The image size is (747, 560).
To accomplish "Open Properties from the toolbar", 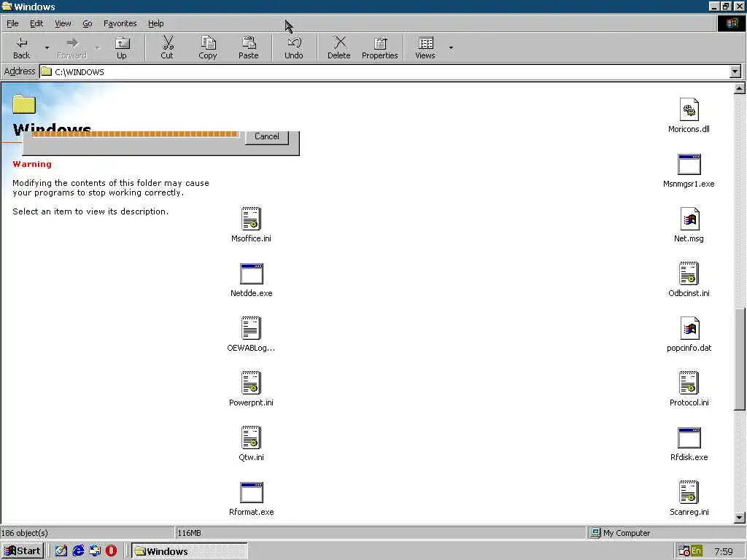I will click(x=379, y=47).
